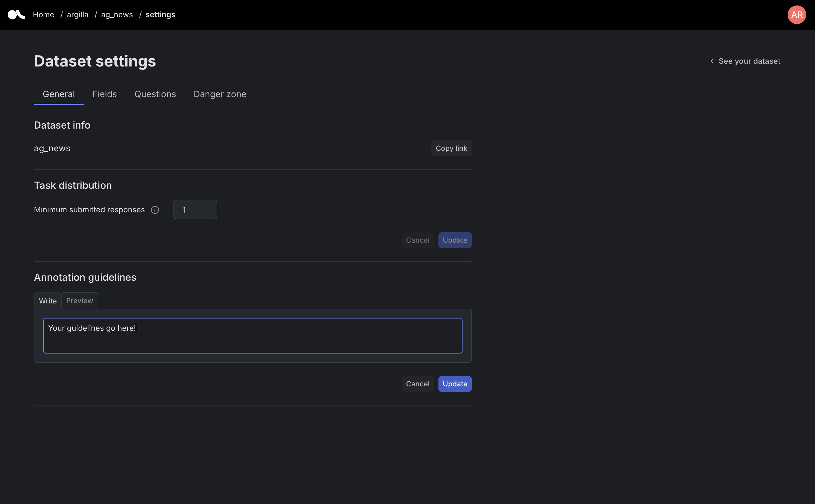Open the Danger zone tab
Image resolution: width=815 pixels, height=504 pixels.
point(220,94)
